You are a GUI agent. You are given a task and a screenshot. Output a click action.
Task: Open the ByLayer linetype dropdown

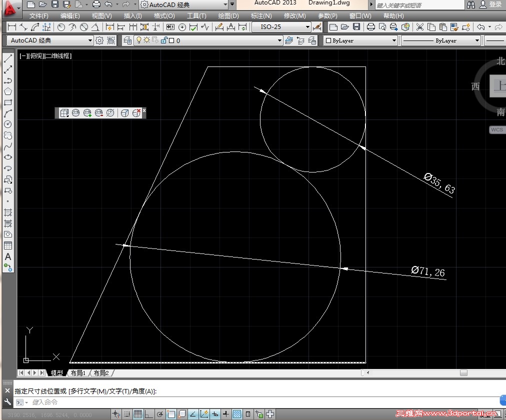[477, 40]
